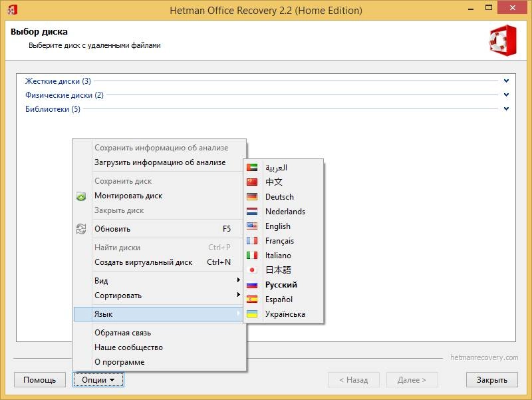Image resolution: width=532 pixels, height=400 pixels.
Task: Click Сохранить информацию об анализе entry
Action: tap(158, 148)
